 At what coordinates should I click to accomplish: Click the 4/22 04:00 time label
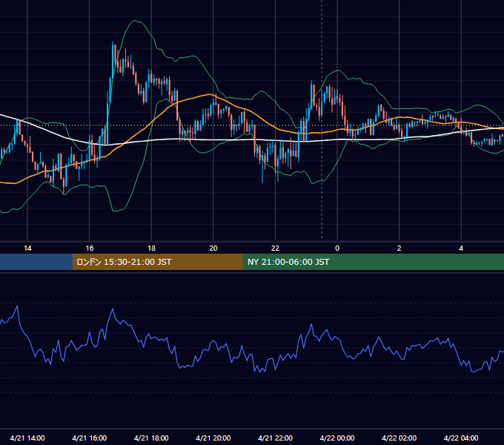(x=461, y=438)
